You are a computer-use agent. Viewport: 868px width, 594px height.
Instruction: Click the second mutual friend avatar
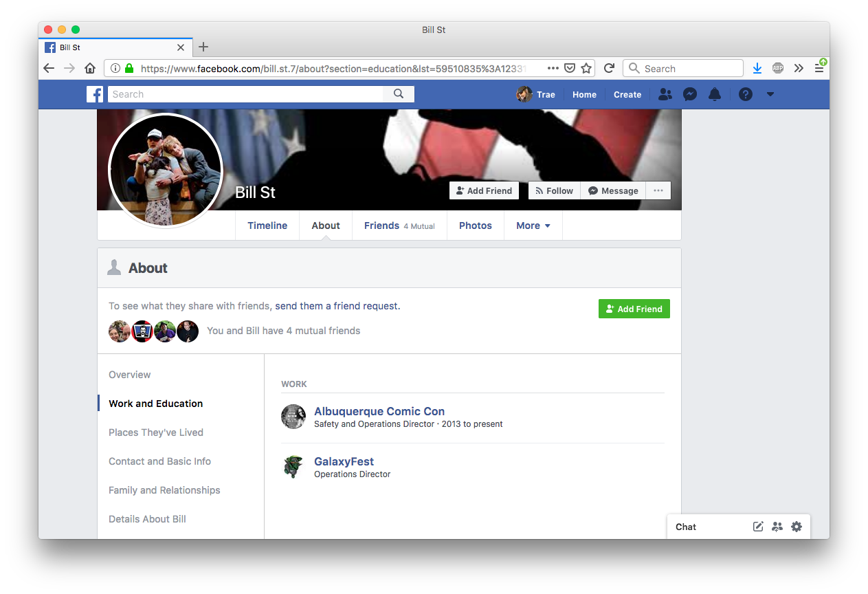142,331
